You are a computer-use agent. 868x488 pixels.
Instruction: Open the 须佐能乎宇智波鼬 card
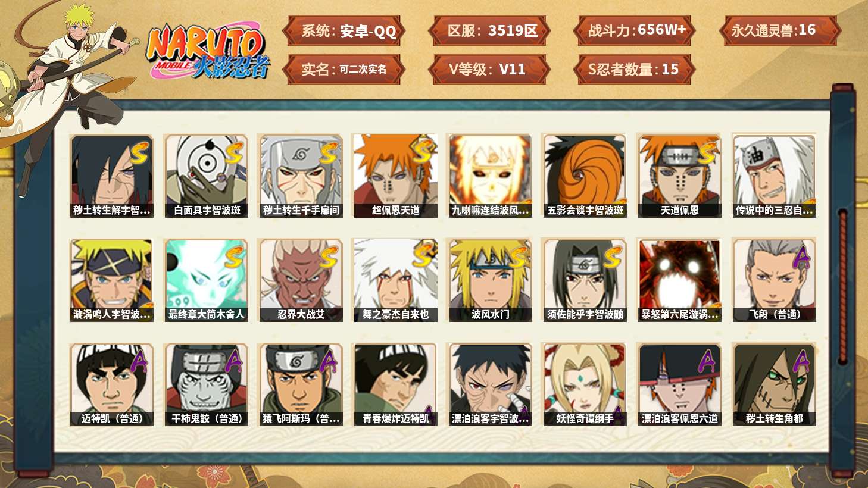[x=585, y=280]
